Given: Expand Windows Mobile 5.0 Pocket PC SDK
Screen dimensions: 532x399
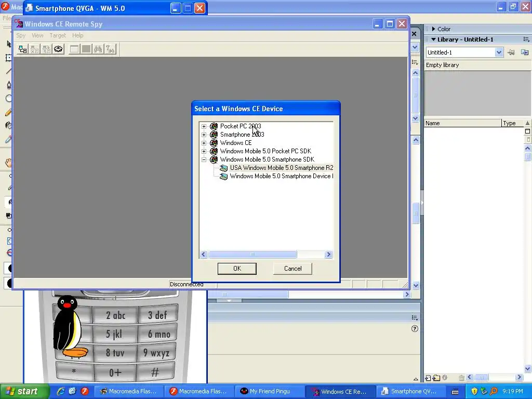Looking at the screenshot, I should tap(204, 151).
